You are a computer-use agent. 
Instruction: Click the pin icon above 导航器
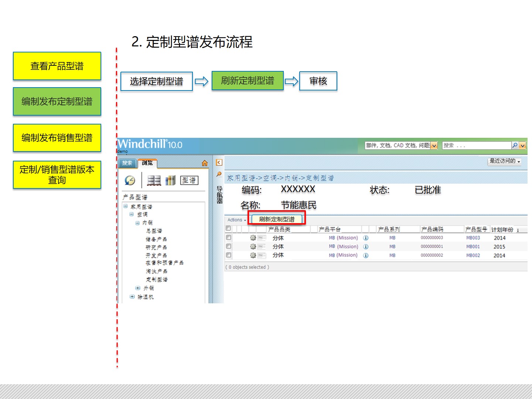click(219, 174)
